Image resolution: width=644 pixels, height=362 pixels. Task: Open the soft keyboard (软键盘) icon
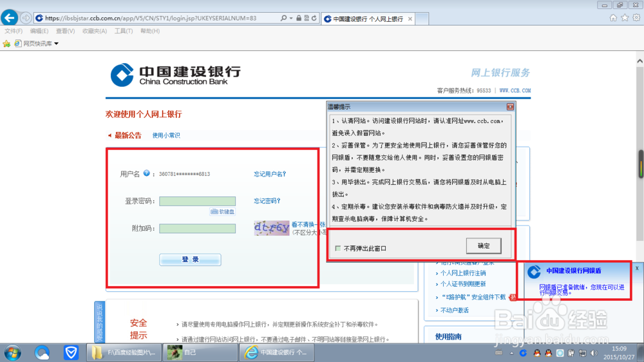(x=222, y=212)
